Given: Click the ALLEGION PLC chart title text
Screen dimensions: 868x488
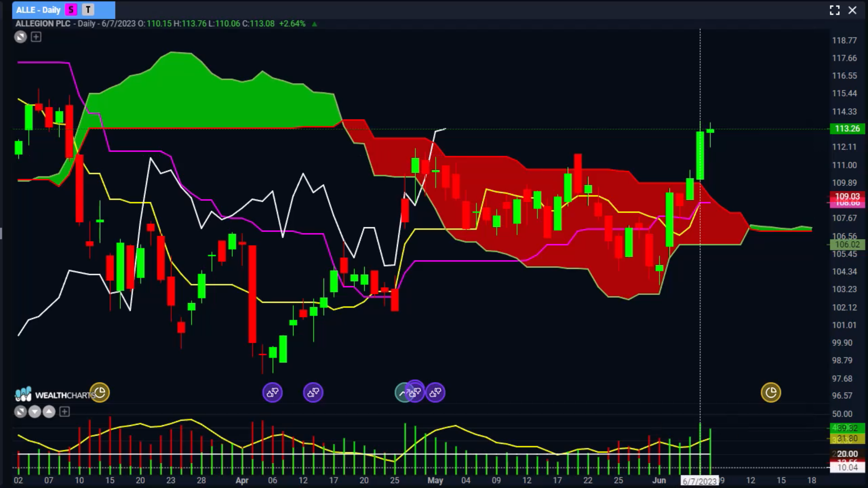Looking at the screenshot, I should pyautogui.click(x=43, y=23).
